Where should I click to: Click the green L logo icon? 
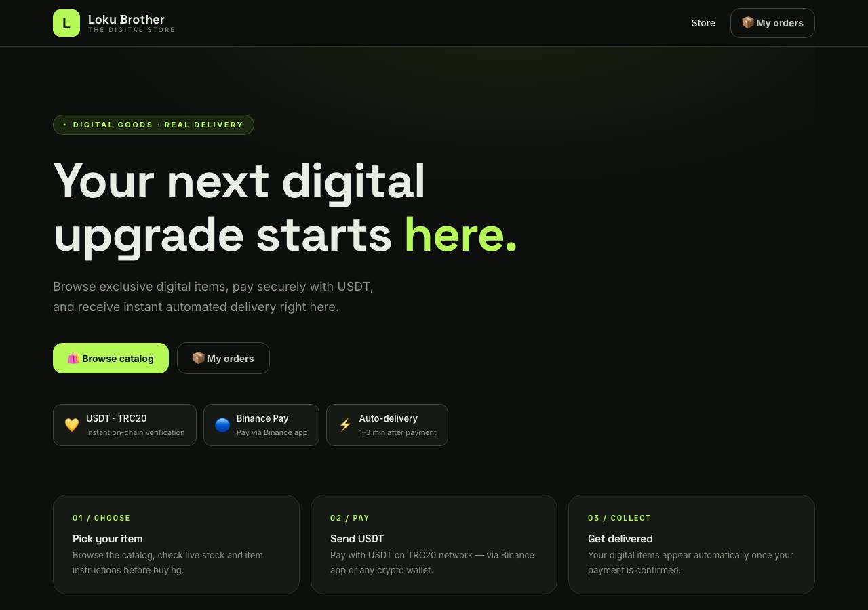(x=66, y=23)
